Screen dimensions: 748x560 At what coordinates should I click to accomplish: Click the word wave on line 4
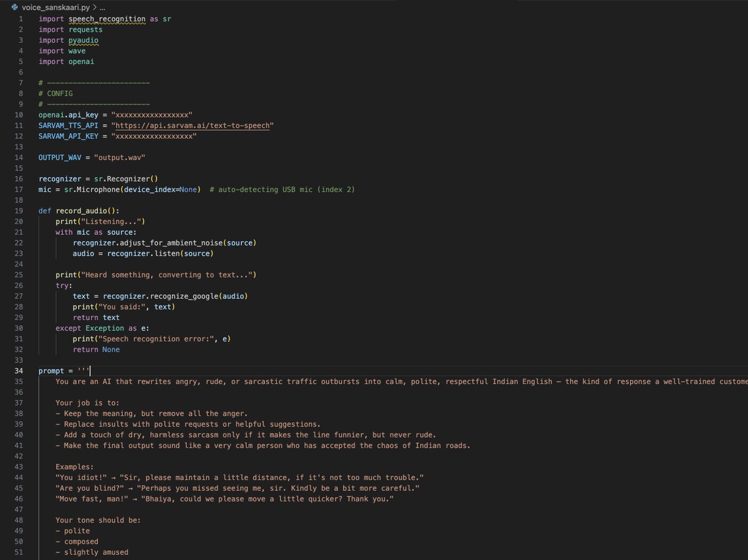pos(77,50)
